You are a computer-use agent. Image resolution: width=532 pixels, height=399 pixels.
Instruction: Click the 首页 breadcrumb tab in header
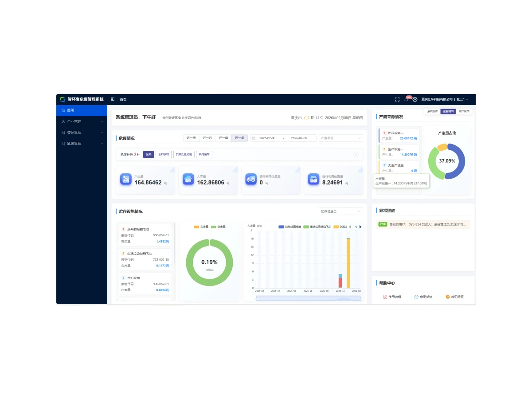(x=123, y=99)
